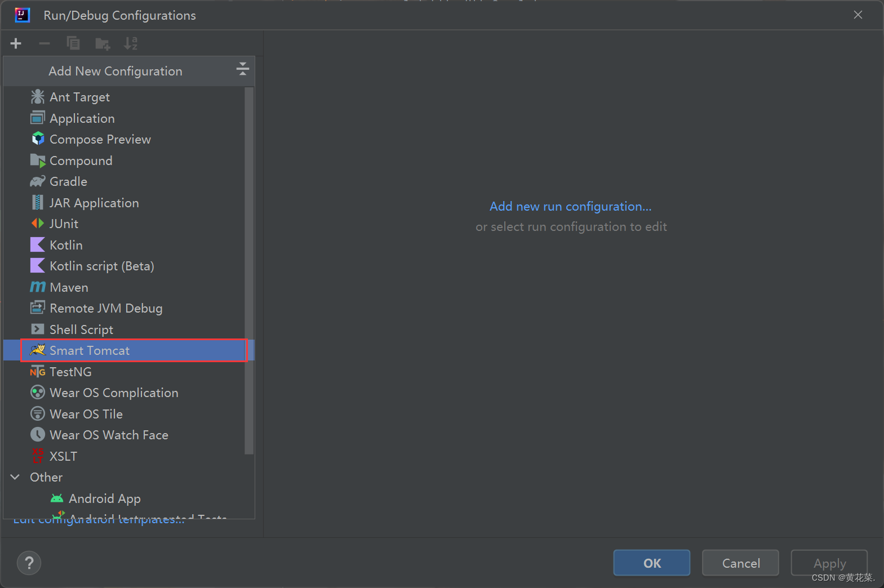Click the Sort Configurations alphabetically icon
The height and width of the screenshot is (588, 884).
131,43
